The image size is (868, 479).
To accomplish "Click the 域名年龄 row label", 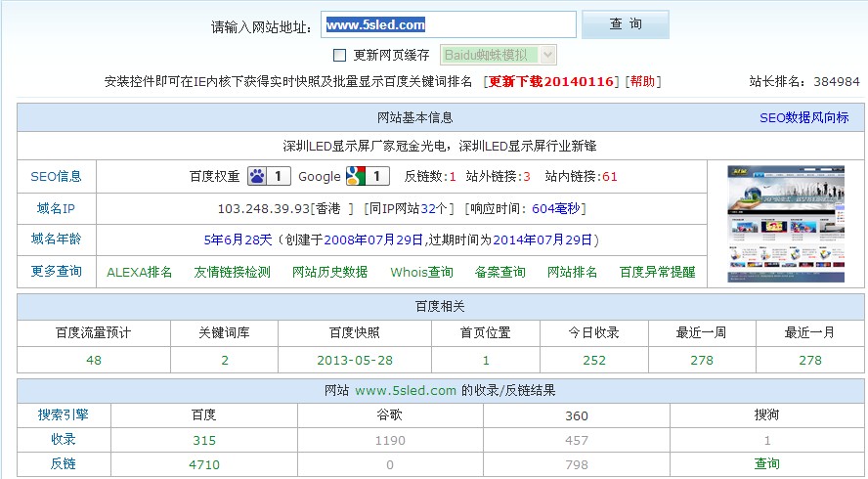I will (x=56, y=239).
